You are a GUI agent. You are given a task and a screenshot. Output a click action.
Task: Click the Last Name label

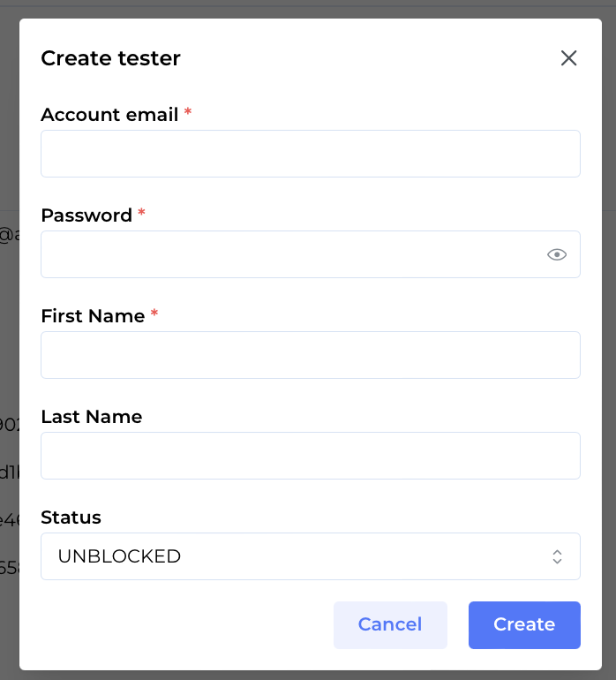[92, 417]
